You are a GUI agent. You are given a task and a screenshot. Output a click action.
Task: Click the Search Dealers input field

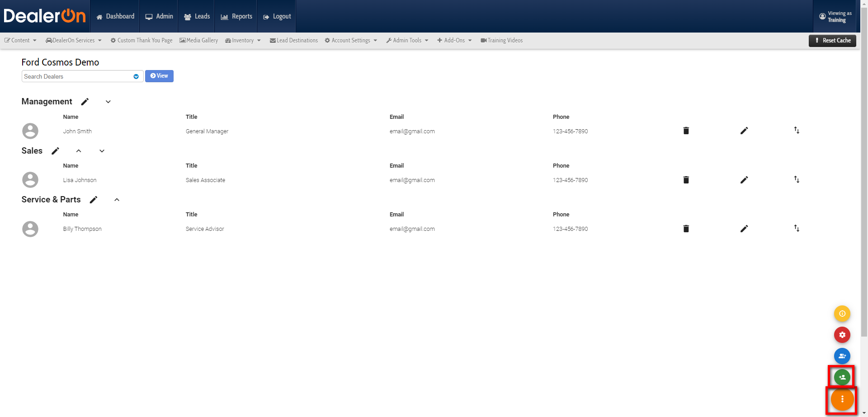(x=77, y=76)
